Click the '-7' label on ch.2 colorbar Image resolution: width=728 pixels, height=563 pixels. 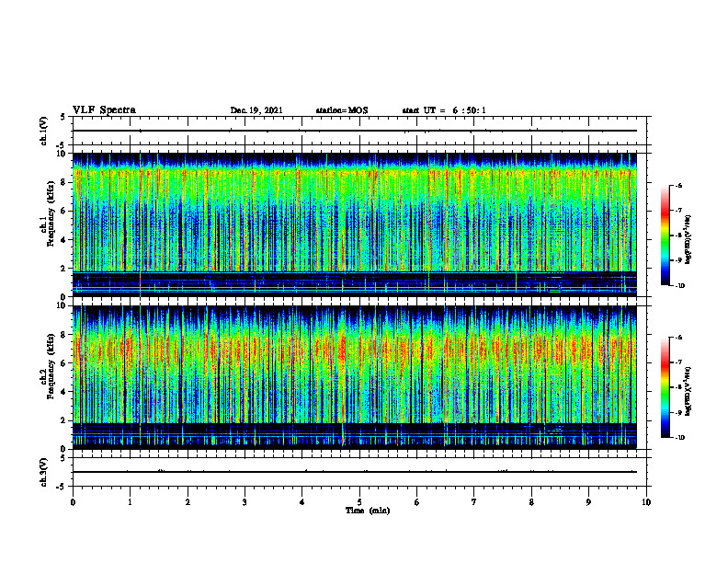click(678, 362)
